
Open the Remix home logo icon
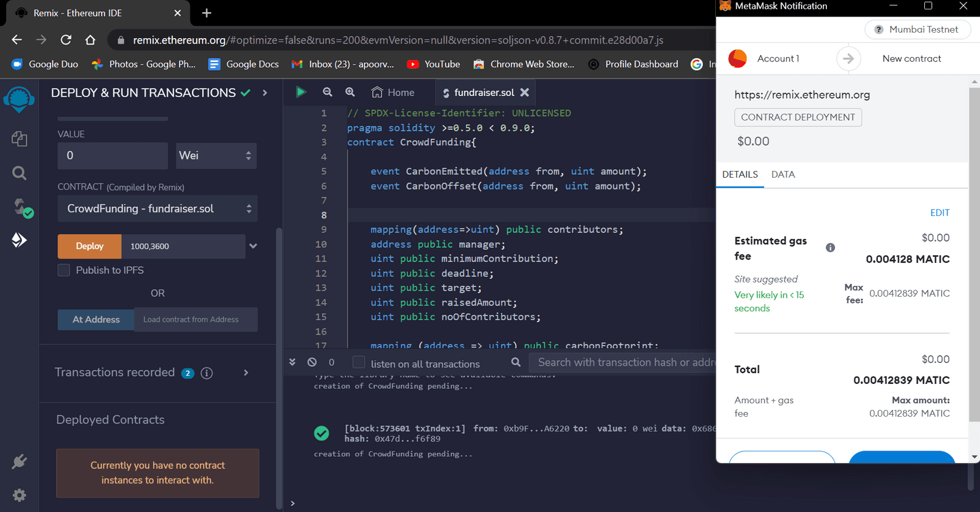(19, 99)
